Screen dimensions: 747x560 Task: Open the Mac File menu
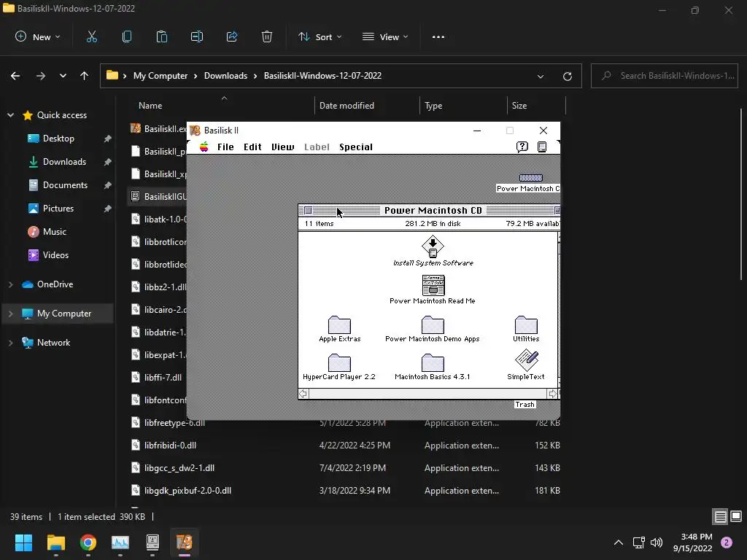(225, 147)
